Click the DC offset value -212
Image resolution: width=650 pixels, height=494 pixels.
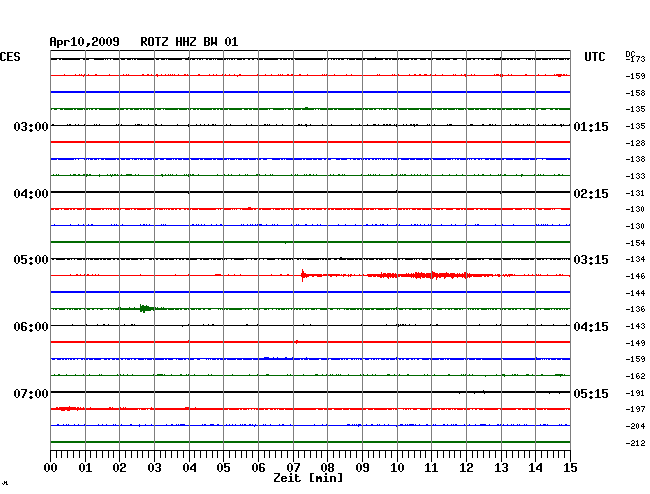636,443
